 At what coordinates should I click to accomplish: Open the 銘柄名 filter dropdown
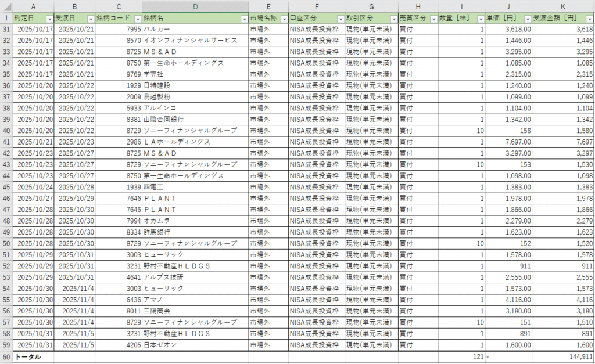(x=243, y=19)
